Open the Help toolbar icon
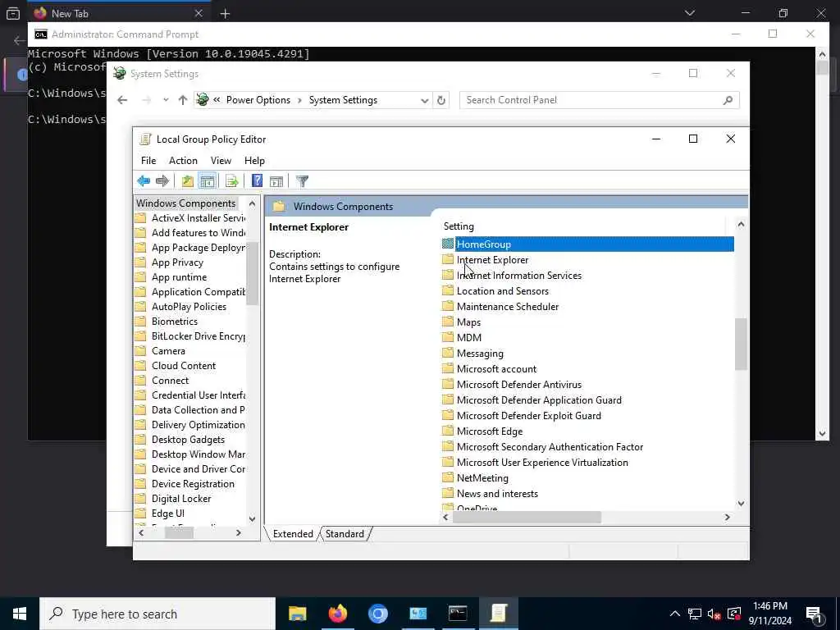840x630 pixels. (257, 181)
